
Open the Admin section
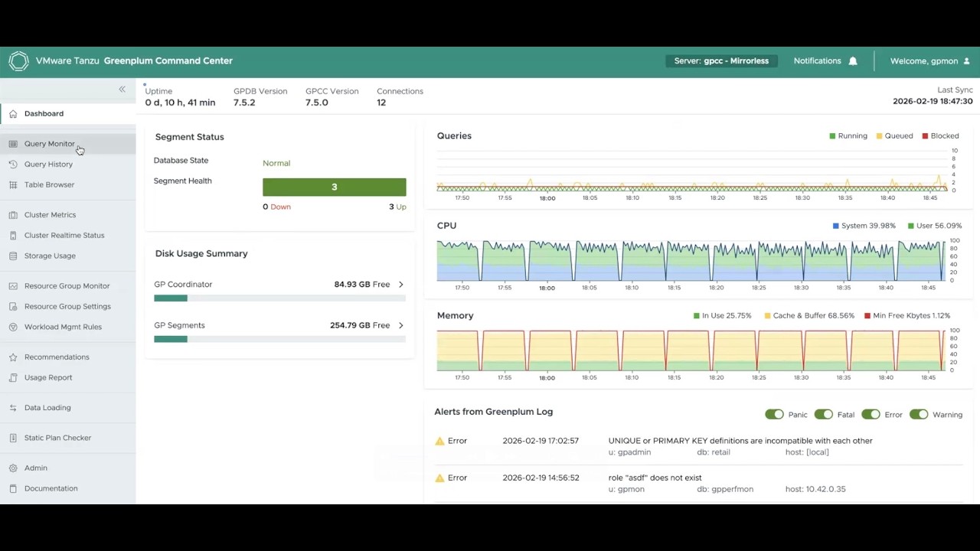coord(67,468)
